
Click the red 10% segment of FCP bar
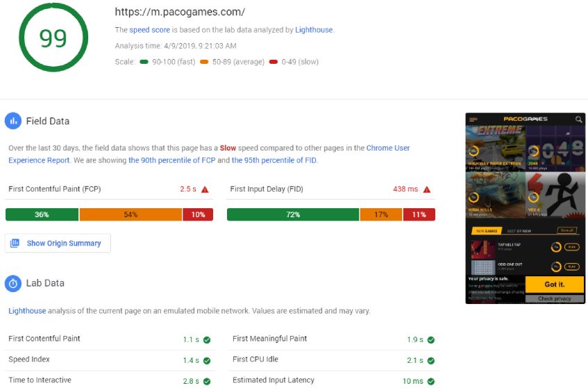coord(198,214)
